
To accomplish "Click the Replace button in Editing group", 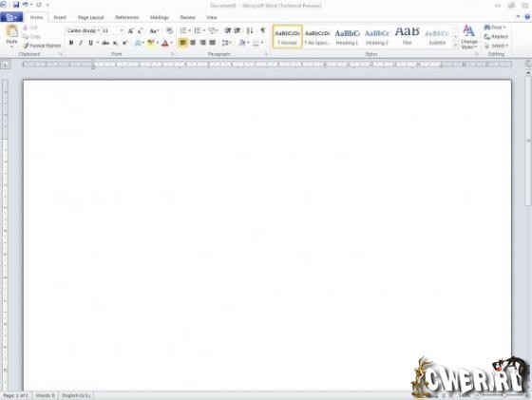I will pos(496,36).
